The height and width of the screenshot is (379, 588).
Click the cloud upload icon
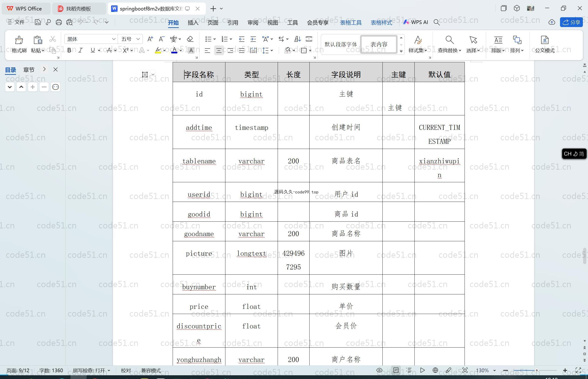552,22
